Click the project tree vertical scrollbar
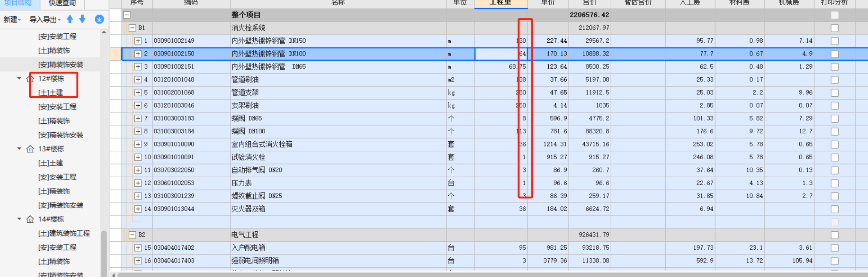Viewport: 868px width, 277px height. (104, 253)
